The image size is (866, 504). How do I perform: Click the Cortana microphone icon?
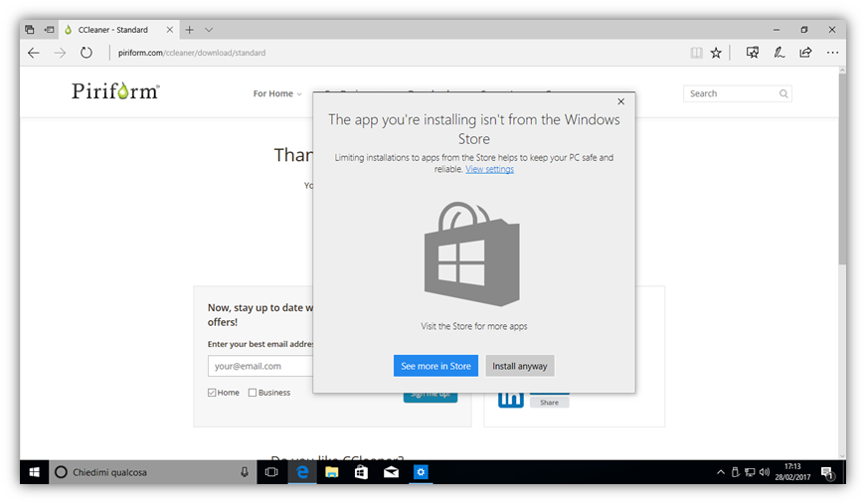245,472
